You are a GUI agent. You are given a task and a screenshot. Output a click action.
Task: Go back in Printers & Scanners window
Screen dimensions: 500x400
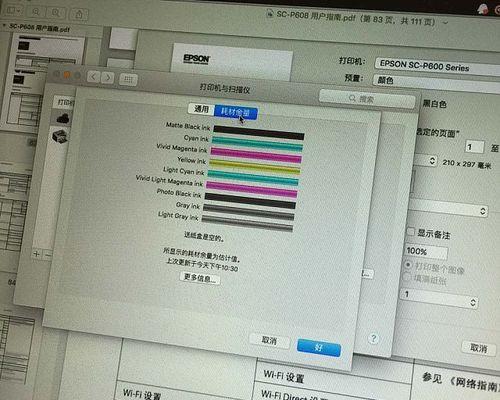(93, 77)
